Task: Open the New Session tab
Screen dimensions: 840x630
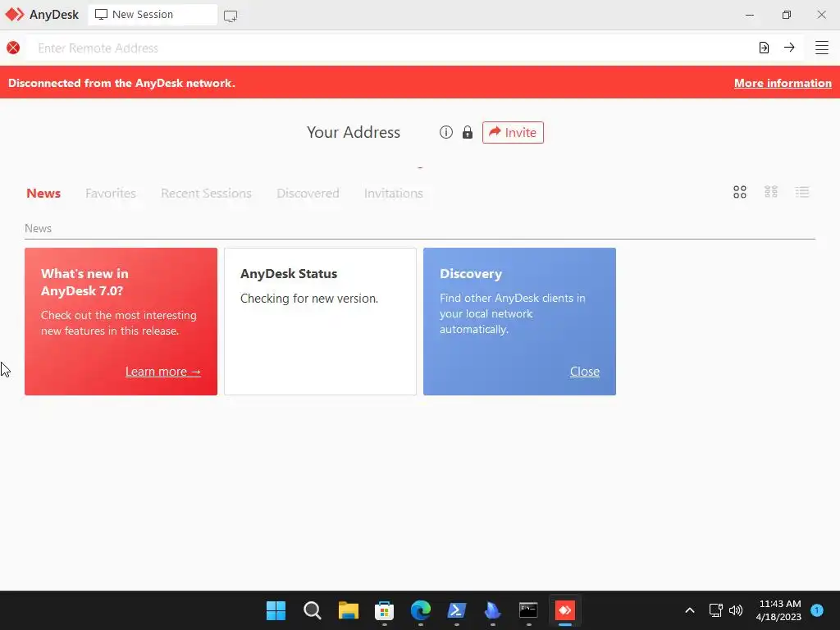Action: pyautogui.click(x=153, y=15)
